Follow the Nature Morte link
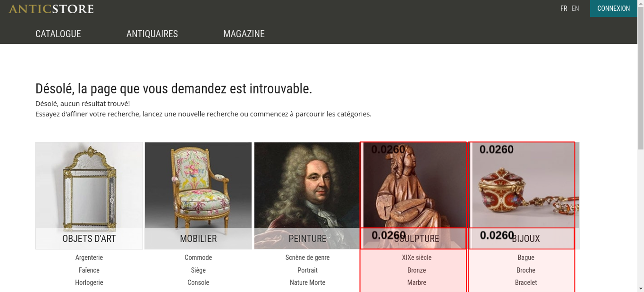644x292 pixels. pos(308,282)
